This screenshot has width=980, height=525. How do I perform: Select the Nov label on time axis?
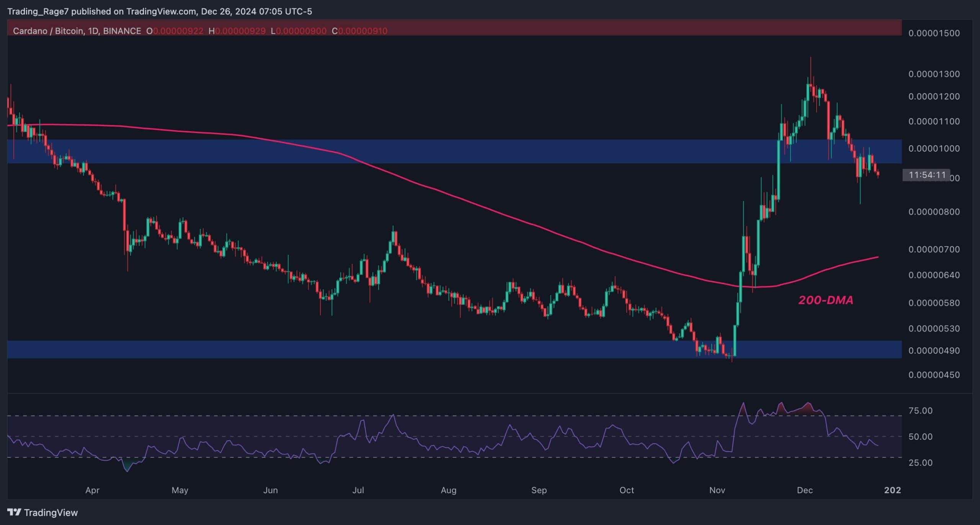717,490
